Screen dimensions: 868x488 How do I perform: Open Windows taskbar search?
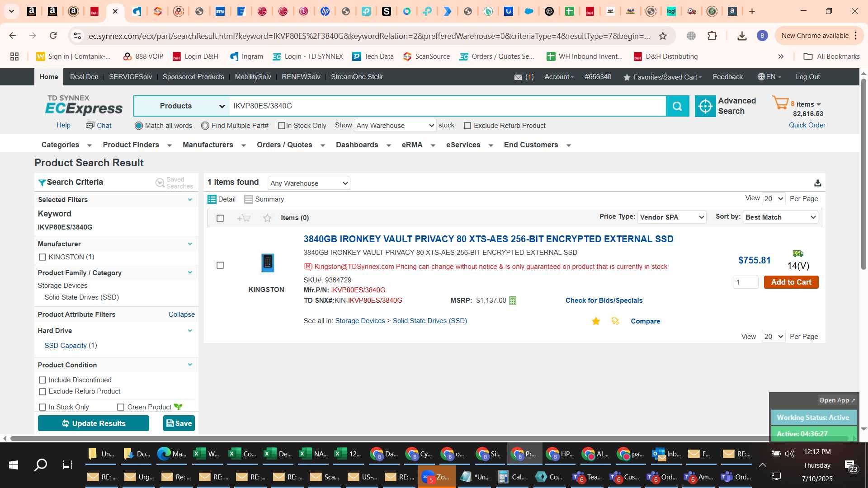coord(41,465)
